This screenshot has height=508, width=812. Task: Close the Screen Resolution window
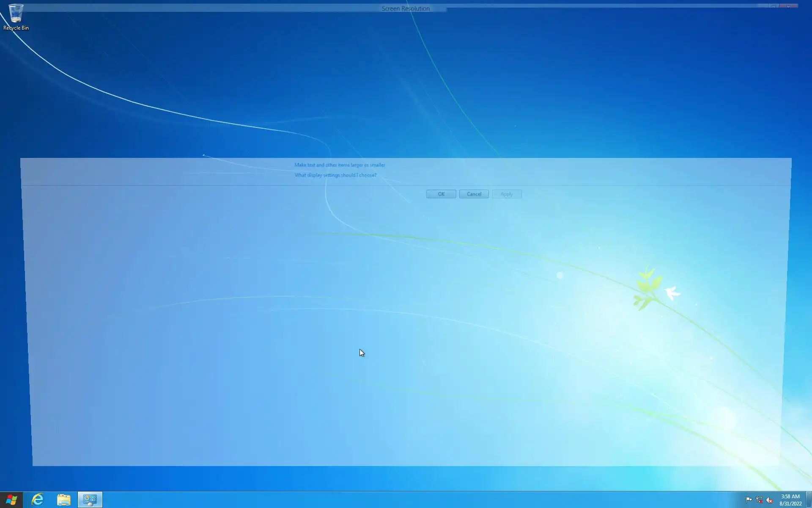click(x=788, y=6)
